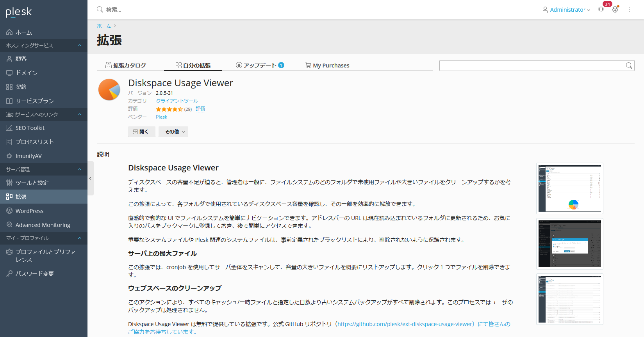Viewport: 644px width, 337px height.
Task: Open the kebab menu in top bar
Action: coord(629,10)
